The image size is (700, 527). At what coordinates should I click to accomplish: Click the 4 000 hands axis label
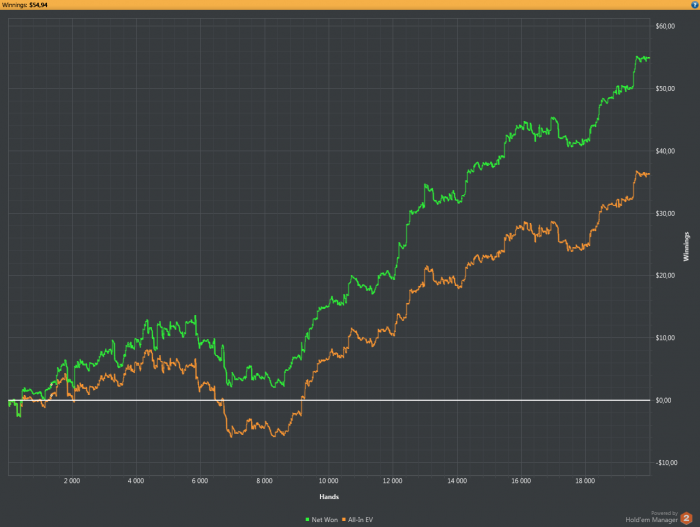136,481
